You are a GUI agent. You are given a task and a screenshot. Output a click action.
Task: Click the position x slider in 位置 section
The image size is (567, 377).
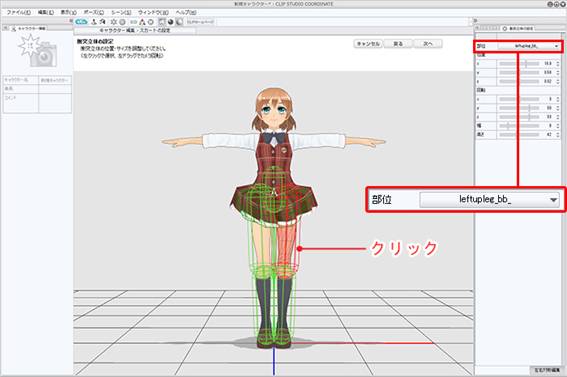click(519, 64)
